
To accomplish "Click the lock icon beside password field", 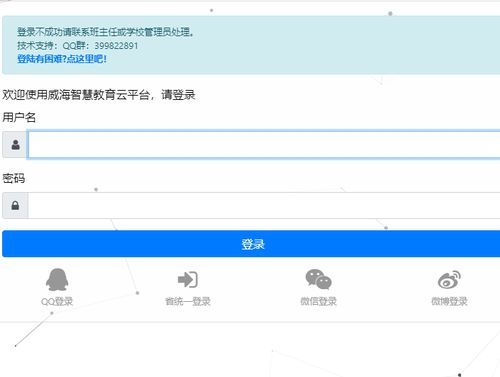I will click(x=15, y=205).
